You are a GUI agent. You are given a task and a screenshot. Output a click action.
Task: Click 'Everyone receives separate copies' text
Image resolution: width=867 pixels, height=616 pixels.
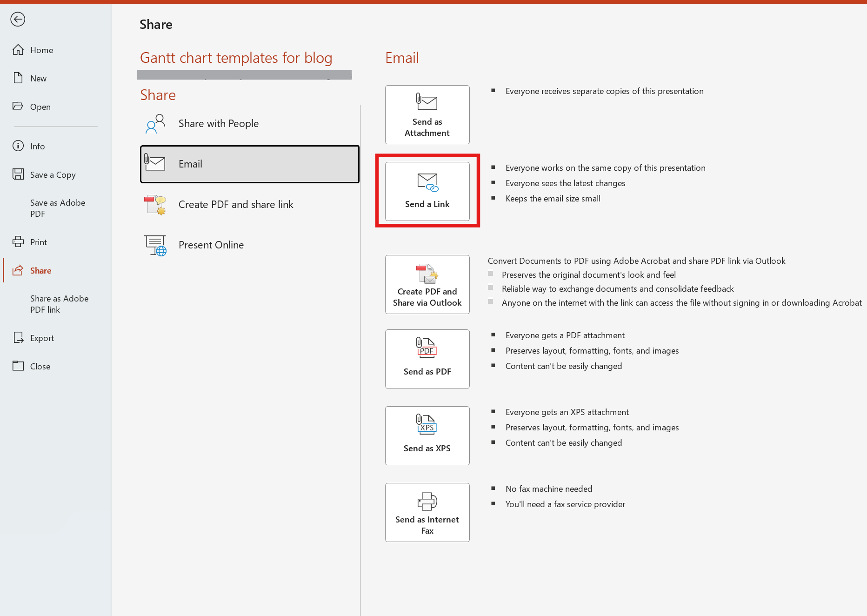click(605, 91)
